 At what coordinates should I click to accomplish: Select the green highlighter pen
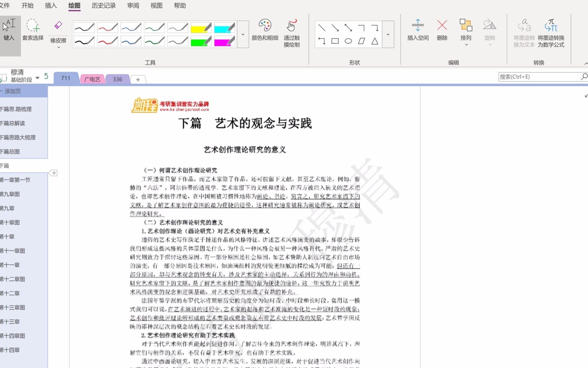[x=201, y=41]
